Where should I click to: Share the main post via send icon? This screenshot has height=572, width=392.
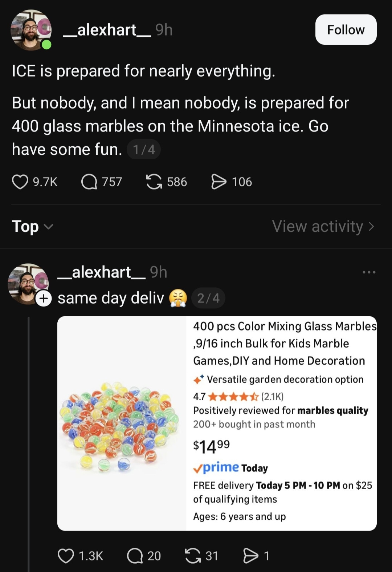click(219, 182)
